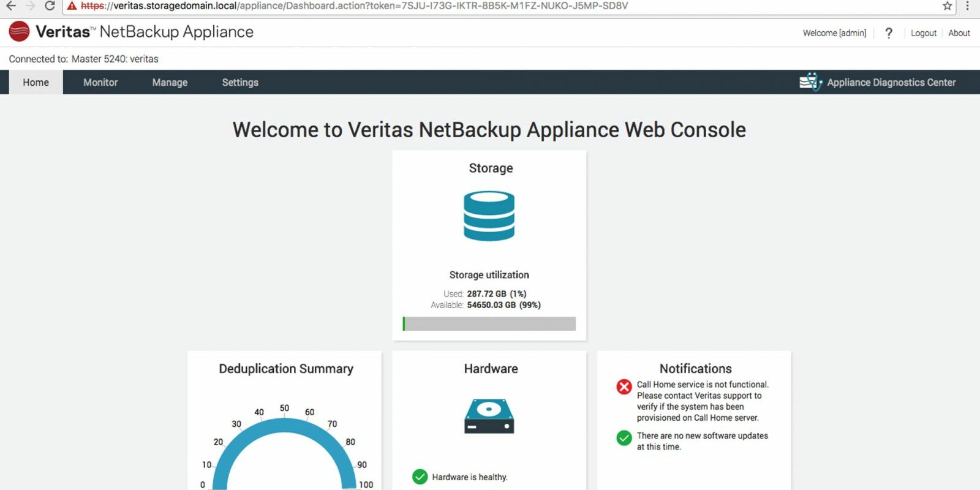
Task: Click the storage utilization progress bar
Action: (x=489, y=323)
